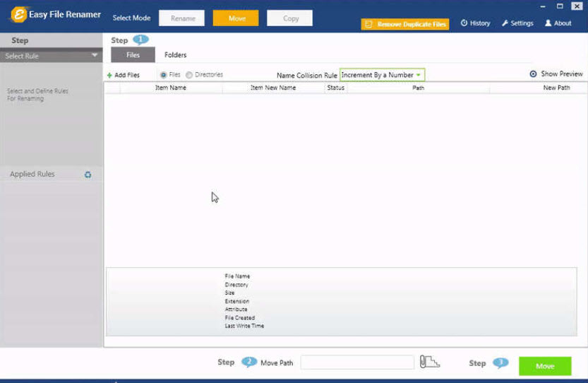
Task: Click the Item New Name column header
Action: [x=273, y=88]
